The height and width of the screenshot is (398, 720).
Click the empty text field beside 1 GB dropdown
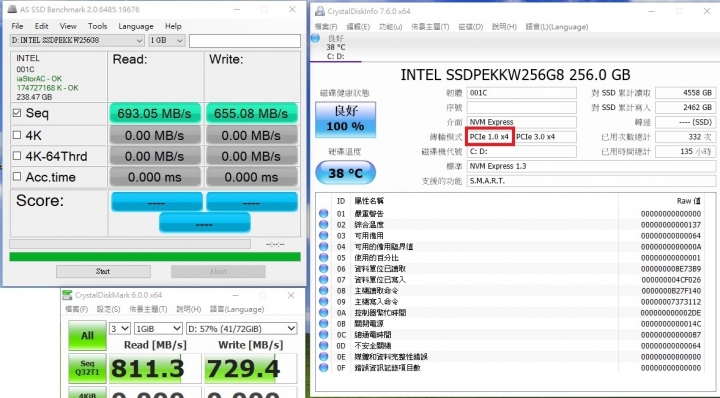(x=245, y=41)
